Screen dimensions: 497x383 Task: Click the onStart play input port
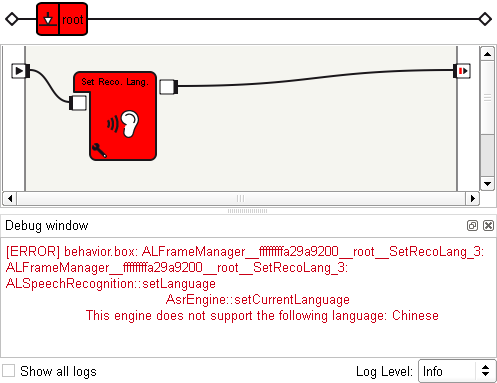20,71
